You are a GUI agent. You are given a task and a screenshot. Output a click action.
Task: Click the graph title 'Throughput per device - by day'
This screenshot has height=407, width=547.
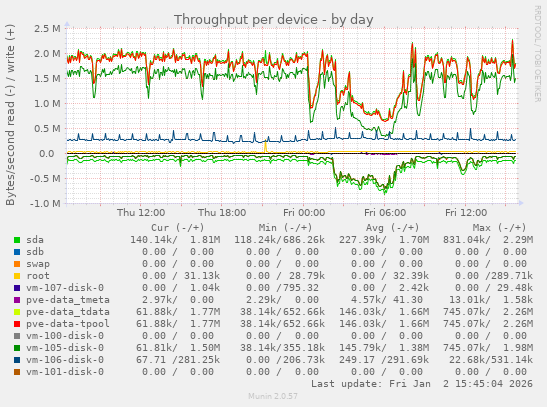[274, 20]
